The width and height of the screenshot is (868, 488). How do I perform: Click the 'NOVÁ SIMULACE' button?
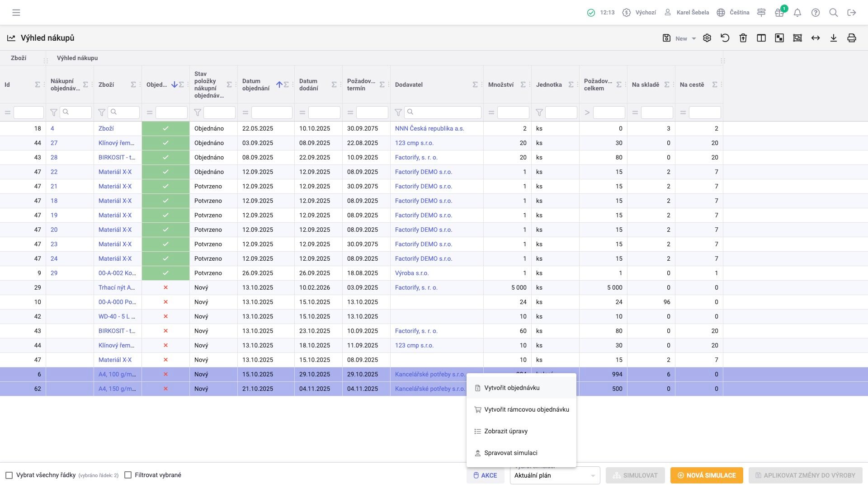point(706,475)
